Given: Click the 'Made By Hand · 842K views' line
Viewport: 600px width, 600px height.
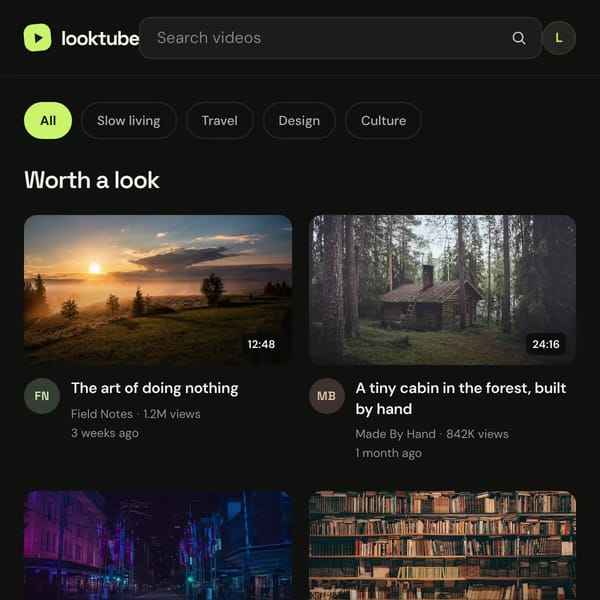Looking at the screenshot, I should point(432,434).
